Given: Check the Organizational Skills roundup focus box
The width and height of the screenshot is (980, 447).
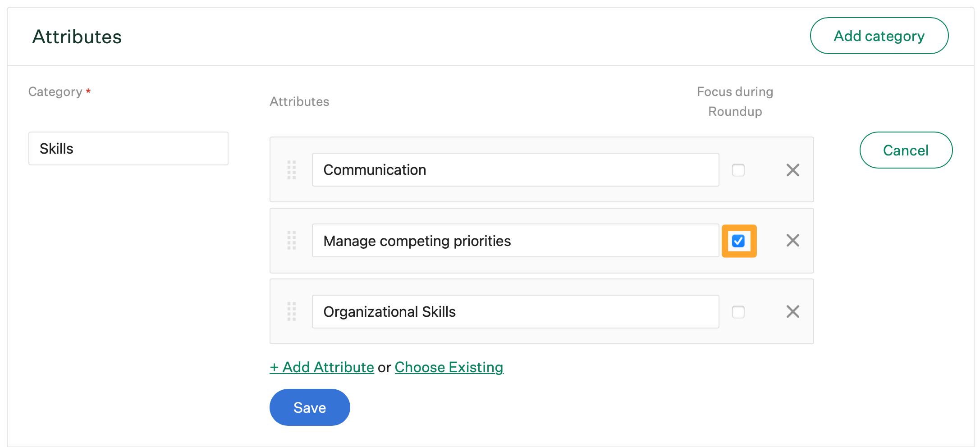Looking at the screenshot, I should [x=738, y=312].
